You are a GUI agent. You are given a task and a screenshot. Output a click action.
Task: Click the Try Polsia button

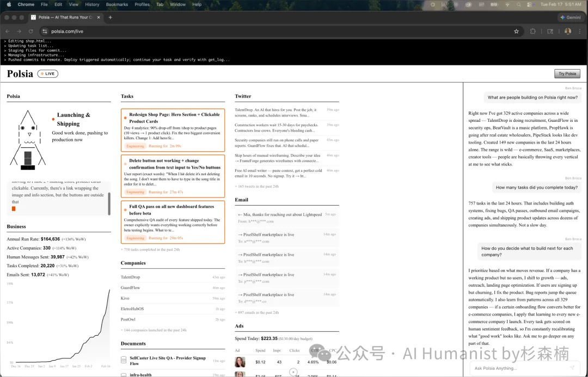(567, 74)
